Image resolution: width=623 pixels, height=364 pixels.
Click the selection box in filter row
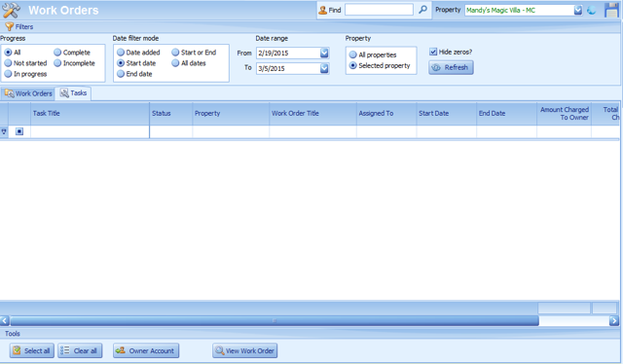pyautogui.click(x=19, y=131)
